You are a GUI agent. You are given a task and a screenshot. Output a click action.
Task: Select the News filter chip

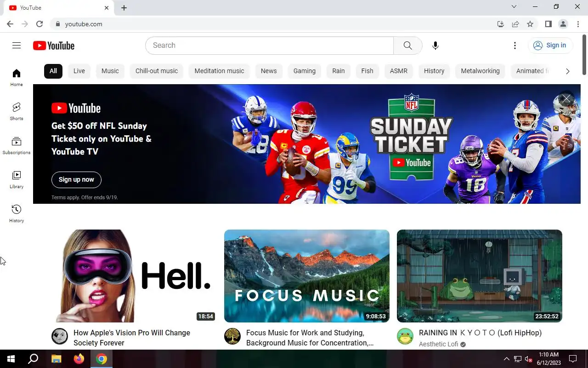coord(269,71)
